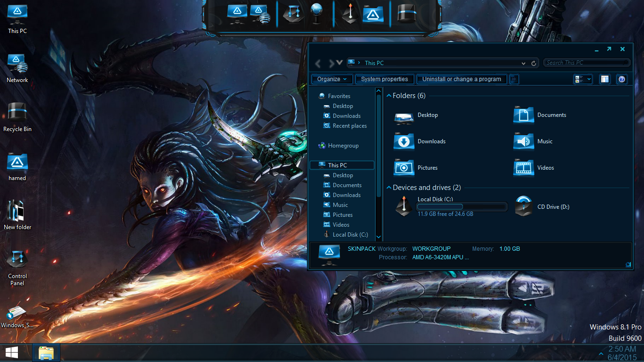Open the Music folder in Folders section
This screenshot has height=362, width=644.
coord(523,141)
